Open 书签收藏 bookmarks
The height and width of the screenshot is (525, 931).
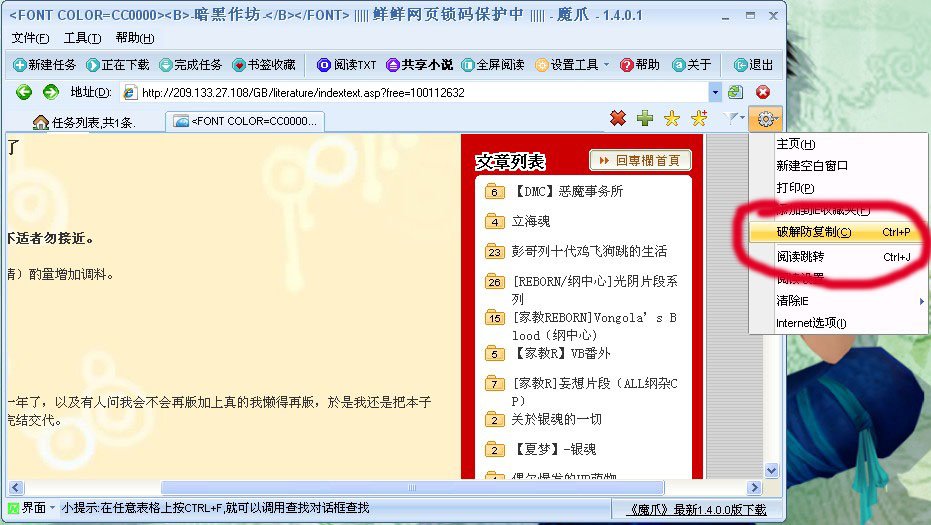[264, 65]
